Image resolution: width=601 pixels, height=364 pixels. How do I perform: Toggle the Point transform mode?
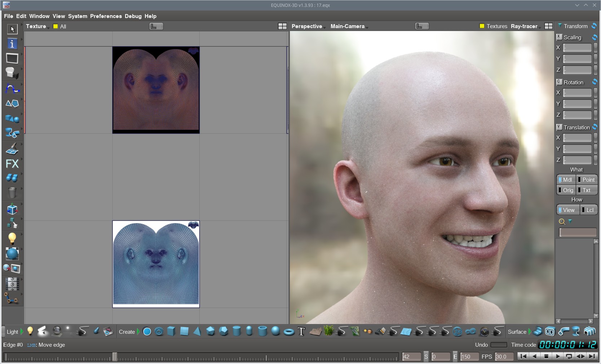pyautogui.click(x=587, y=179)
